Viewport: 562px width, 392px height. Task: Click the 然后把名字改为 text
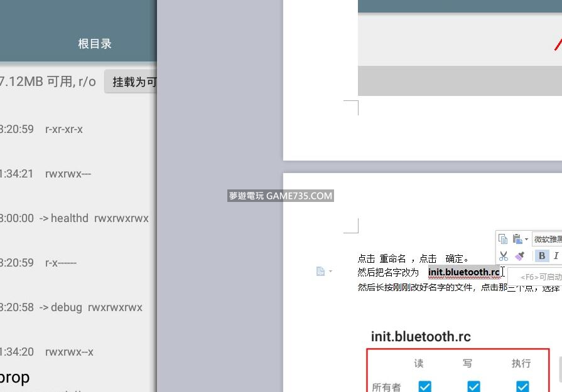tap(388, 272)
